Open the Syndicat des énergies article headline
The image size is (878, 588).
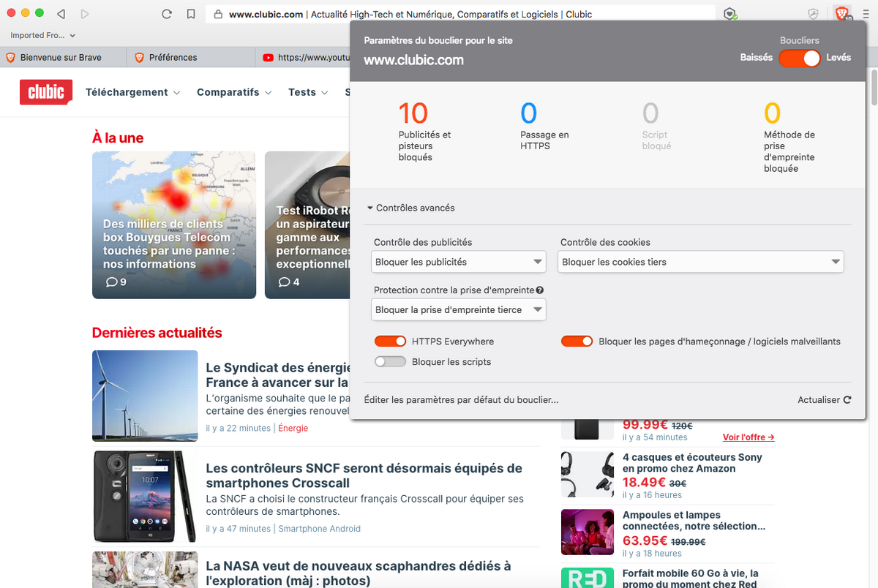coord(277,375)
